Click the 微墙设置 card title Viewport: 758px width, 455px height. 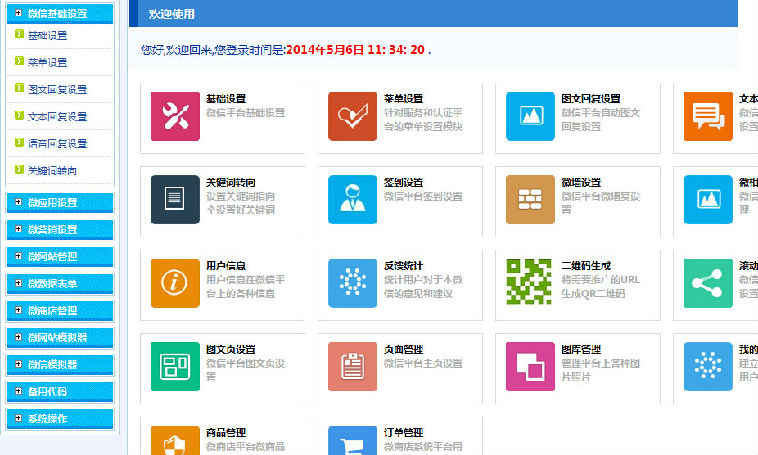pos(581,183)
